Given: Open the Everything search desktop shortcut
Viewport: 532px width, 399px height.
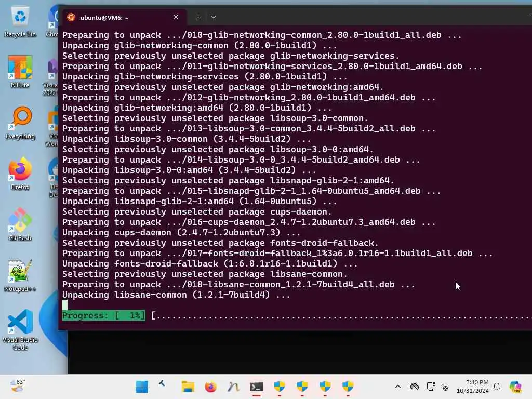Looking at the screenshot, I should pos(20,123).
